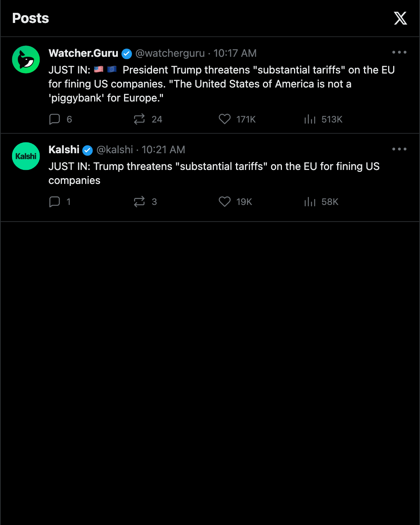Visit the Kalshi display name link

pos(64,150)
